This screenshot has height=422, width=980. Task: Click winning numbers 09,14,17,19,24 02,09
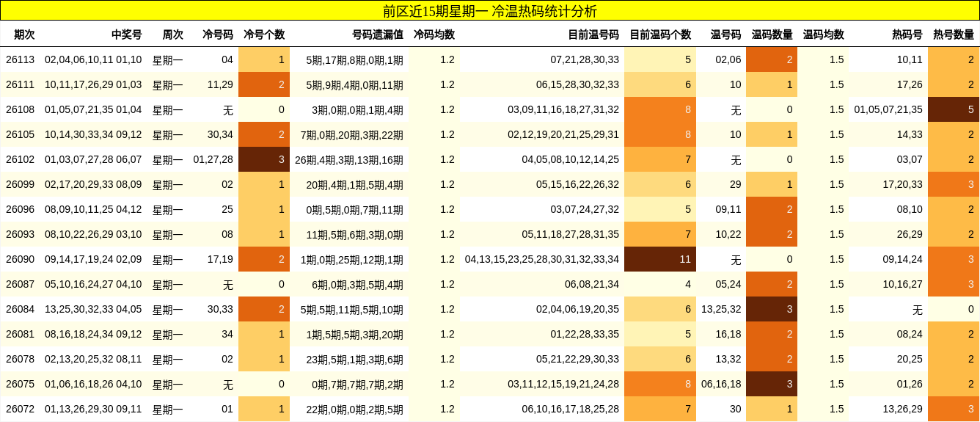tap(93, 260)
